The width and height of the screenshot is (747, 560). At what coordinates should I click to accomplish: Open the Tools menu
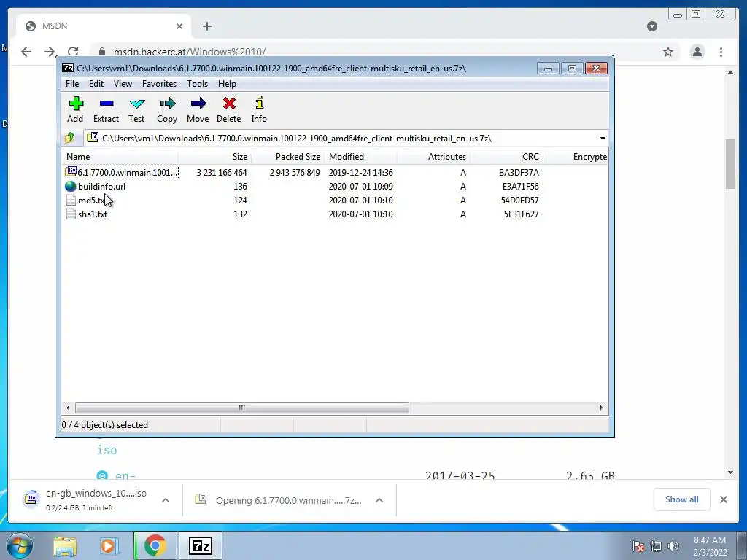click(197, 84)
